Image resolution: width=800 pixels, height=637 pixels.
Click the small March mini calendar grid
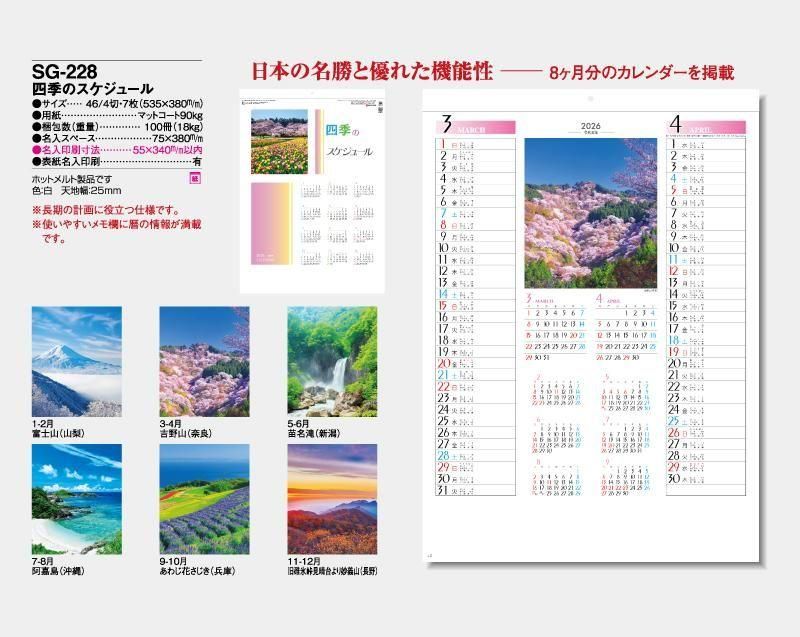pyautogui.click(x=556, y=327)
